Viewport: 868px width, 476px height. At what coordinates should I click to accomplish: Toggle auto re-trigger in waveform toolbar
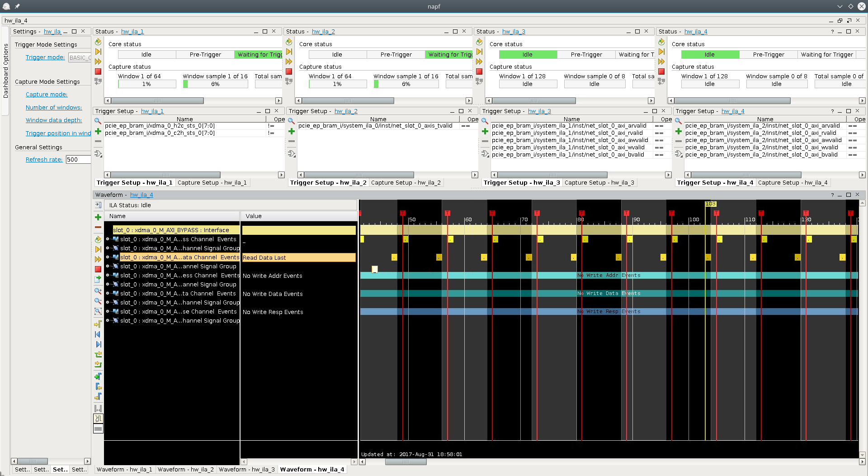98,239
